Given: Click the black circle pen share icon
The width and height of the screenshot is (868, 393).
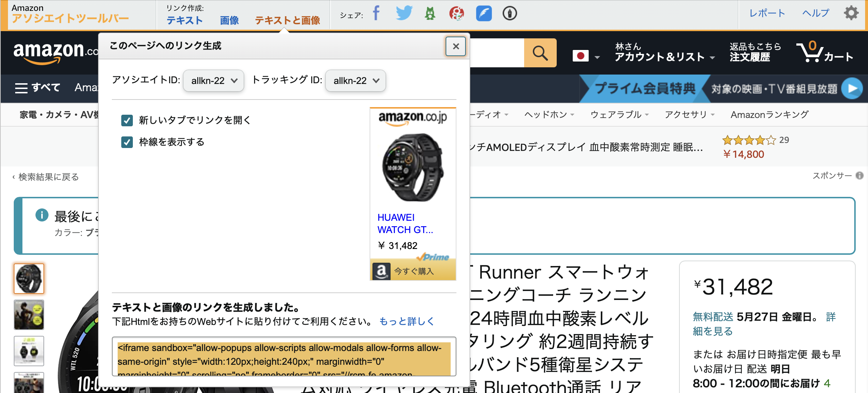Looking at the screenshot, I should [x=510, y=13].
